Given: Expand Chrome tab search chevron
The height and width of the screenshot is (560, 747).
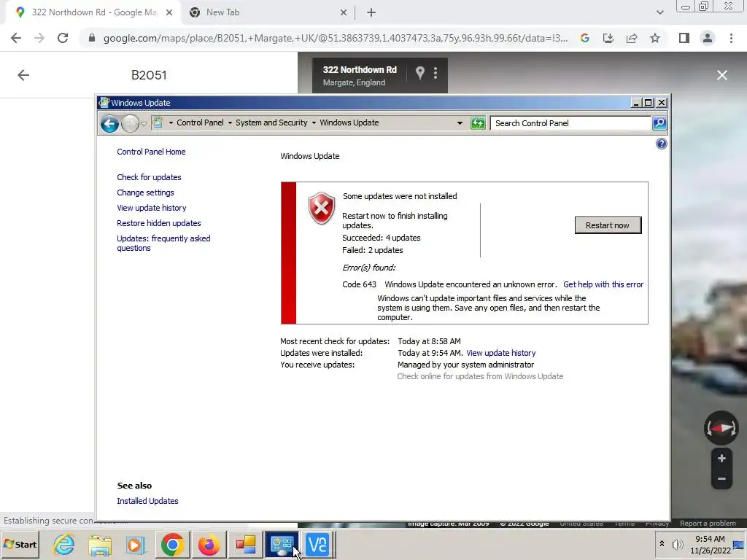Looking at the screenshot, I should pos(659,13).
